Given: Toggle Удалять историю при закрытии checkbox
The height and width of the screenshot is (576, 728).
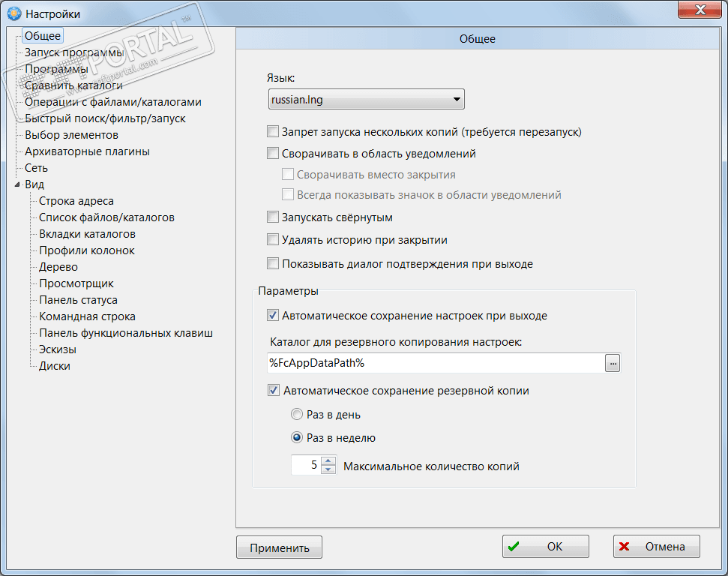Looking at the screenshot, I should click(273, 240).
